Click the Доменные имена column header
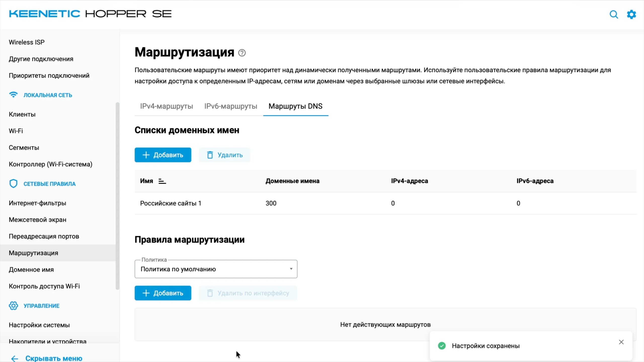 [x=292, y=181]
